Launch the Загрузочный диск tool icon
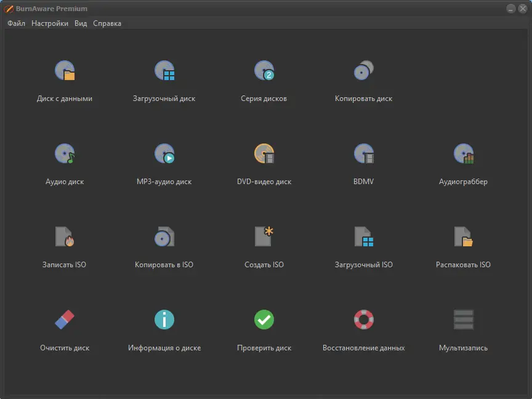Image resolution: width=532 pixels, height=399 pixels. pyautogui.click(x=164, y=71)
